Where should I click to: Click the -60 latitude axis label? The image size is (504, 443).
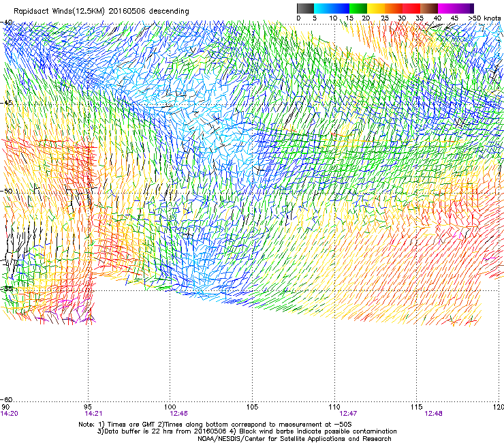point(6,399)
